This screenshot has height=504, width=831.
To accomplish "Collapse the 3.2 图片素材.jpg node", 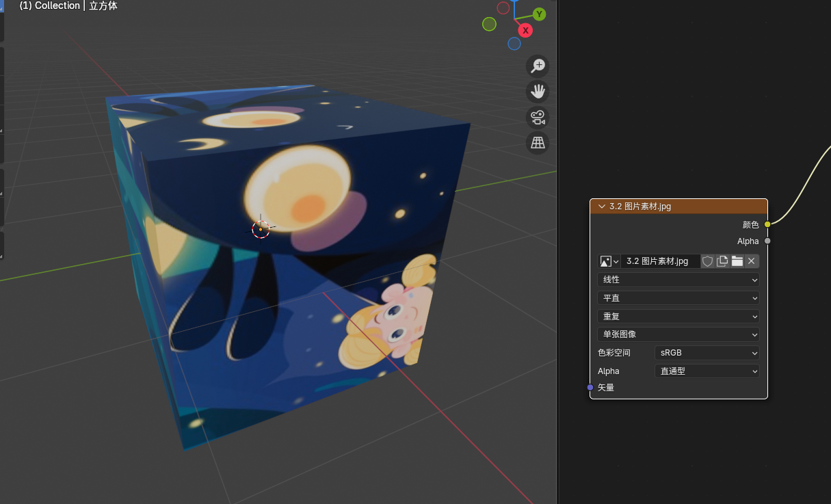I will [602, 207].
